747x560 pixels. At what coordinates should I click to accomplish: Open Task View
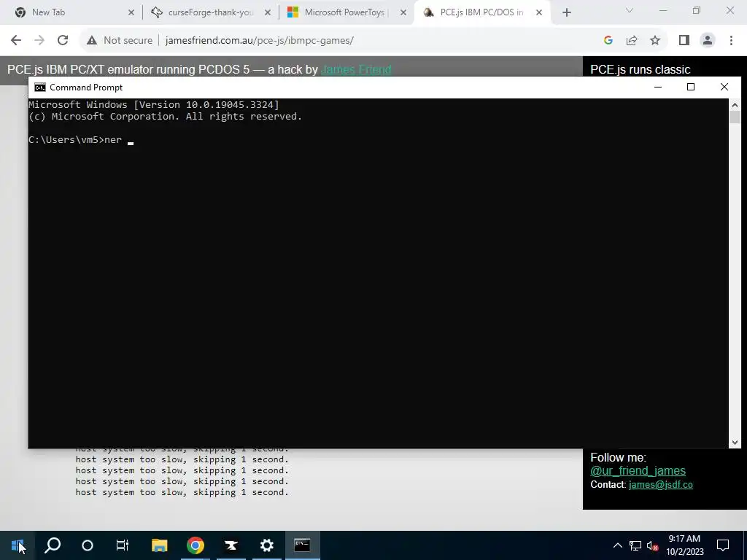click(123, 545)
